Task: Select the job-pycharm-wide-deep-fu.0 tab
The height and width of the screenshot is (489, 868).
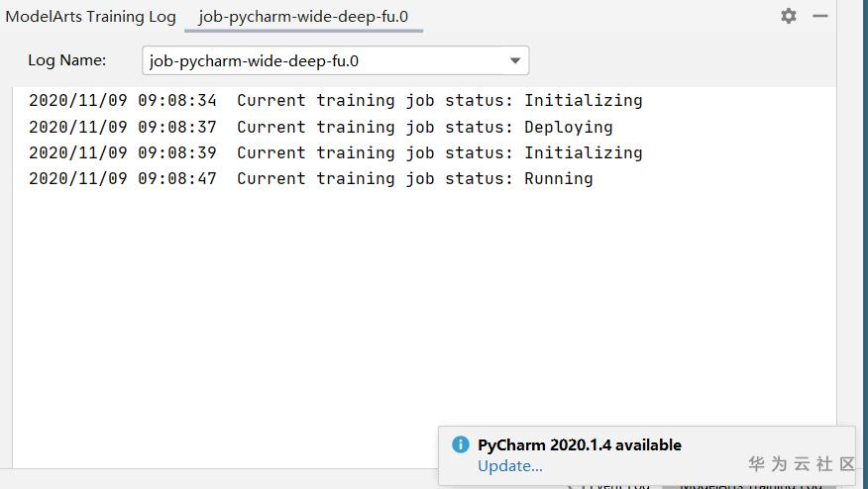Action: [303, 17]
